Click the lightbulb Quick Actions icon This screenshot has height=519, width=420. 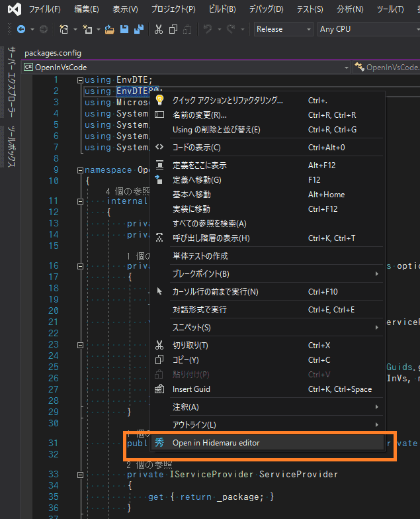click(x=159, y=100)
